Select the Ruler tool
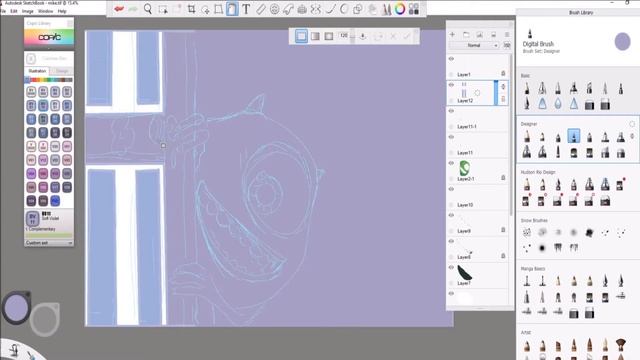Screen dimensions: 640x360 pyautogui.click(x=260, y=9)
